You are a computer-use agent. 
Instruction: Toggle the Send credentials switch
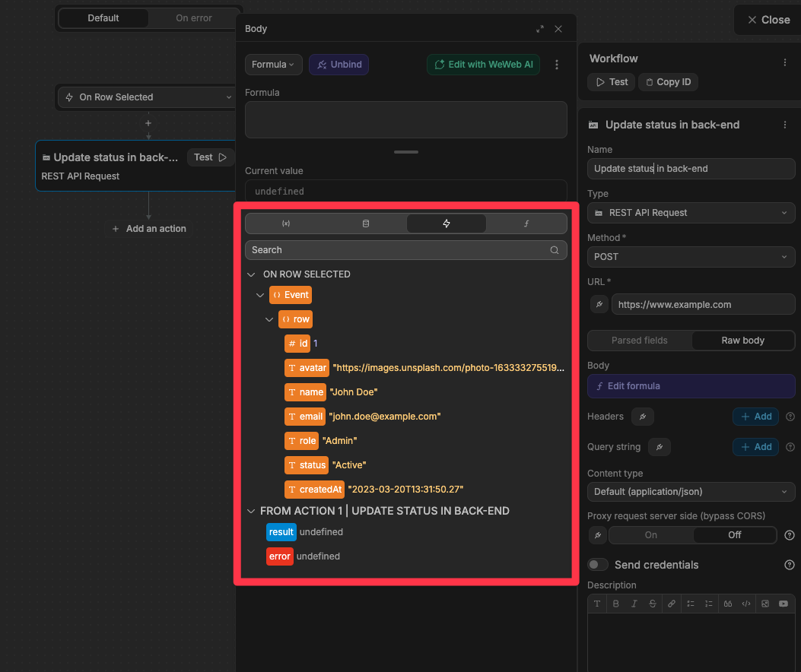tap(599, 565)
